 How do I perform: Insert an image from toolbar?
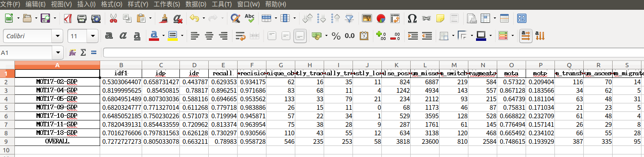[367, 18]
